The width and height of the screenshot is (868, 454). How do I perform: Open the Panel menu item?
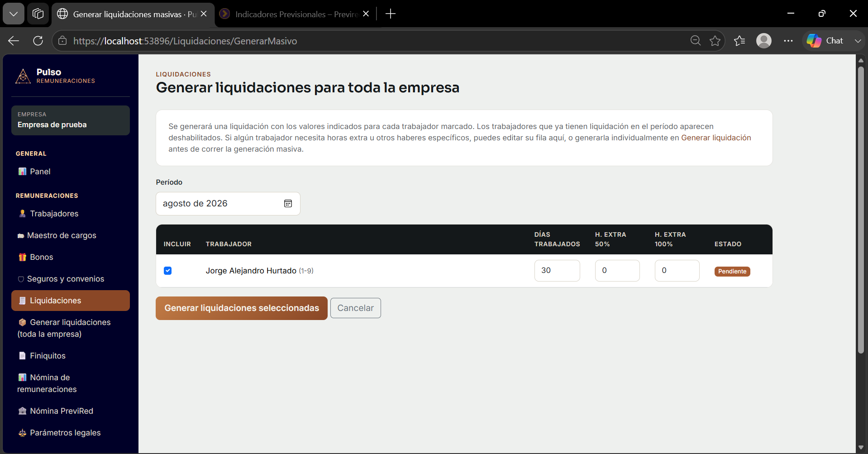[x=71, y=172]
